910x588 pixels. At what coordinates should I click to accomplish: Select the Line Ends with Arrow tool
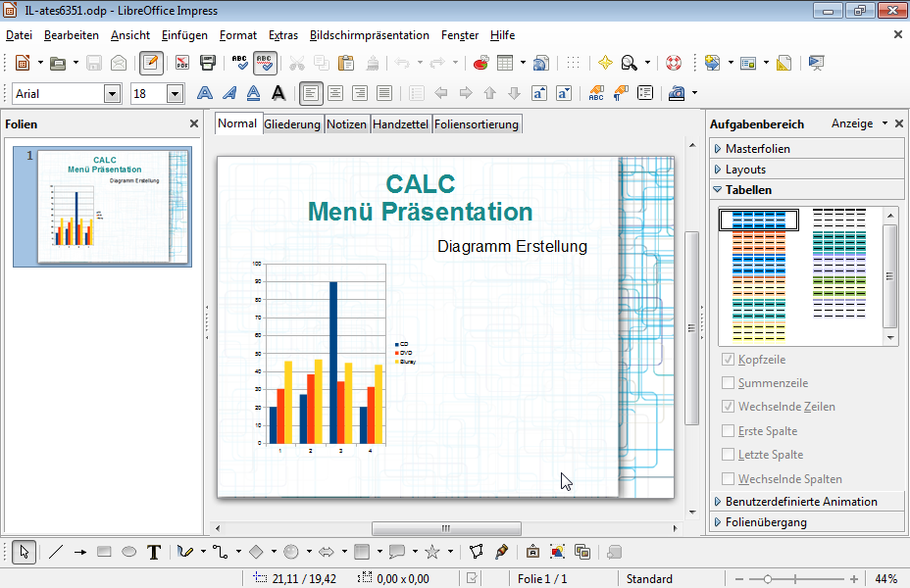(x=80, y=552)
